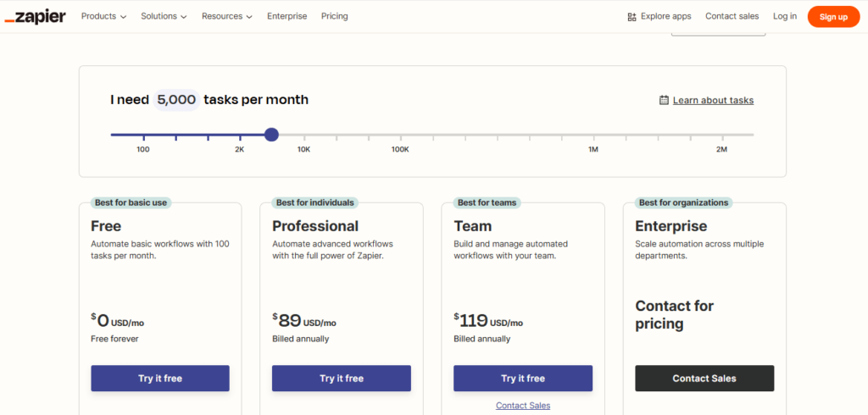Set slider to the 2M tick
This screenshot has height=415, width=868.
[x=722, y=136]
